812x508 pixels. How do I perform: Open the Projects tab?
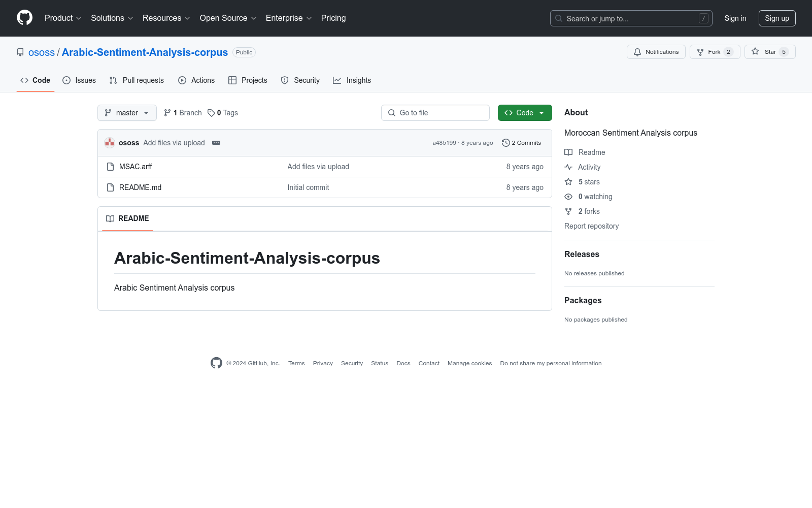tap(248, 80)
